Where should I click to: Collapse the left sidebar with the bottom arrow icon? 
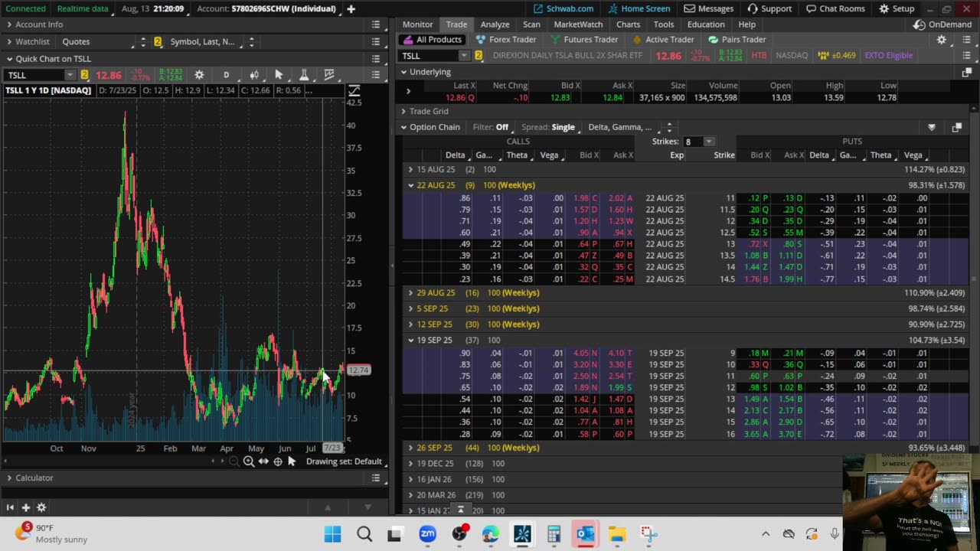[x=10, y=507]
